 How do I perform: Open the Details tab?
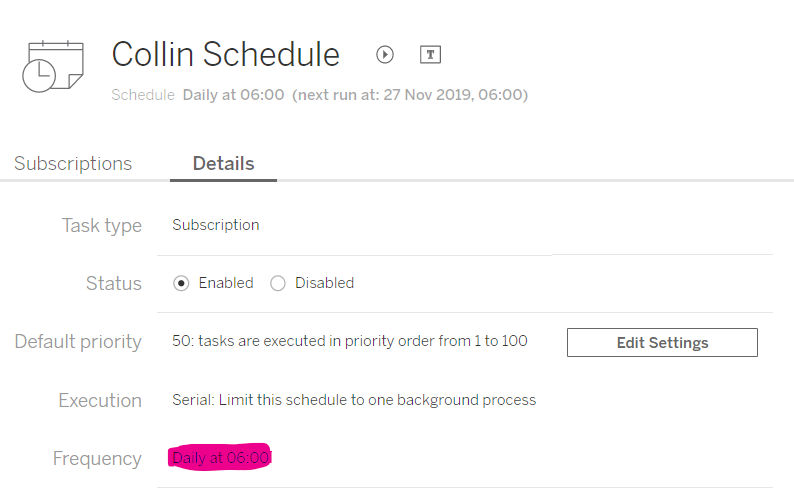[223, 163]
